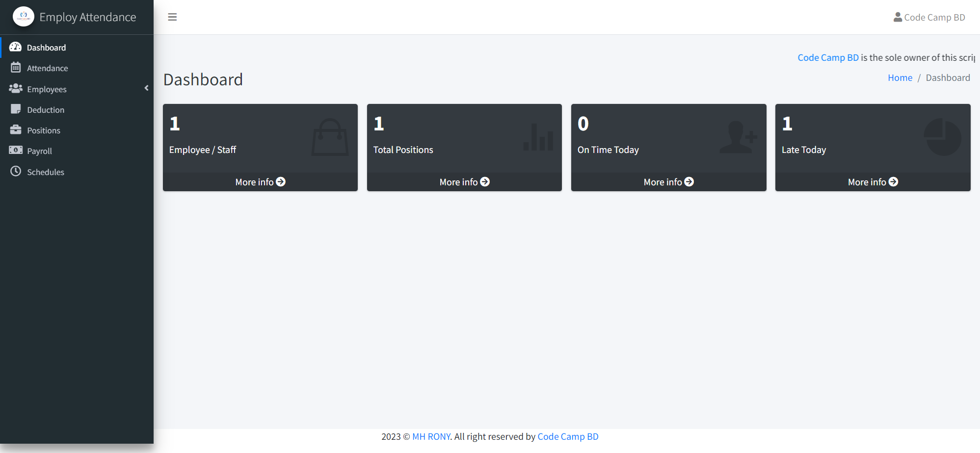
Task: Open the Dashboard menu item
Action: pyautogui.click(x=46, y=47)
